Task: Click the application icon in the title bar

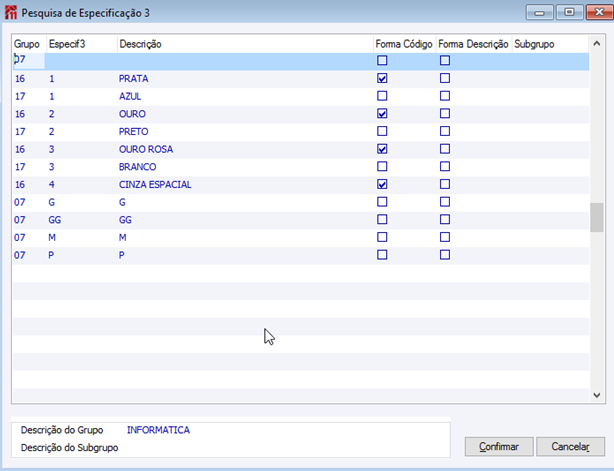Action: click(11, 13)
